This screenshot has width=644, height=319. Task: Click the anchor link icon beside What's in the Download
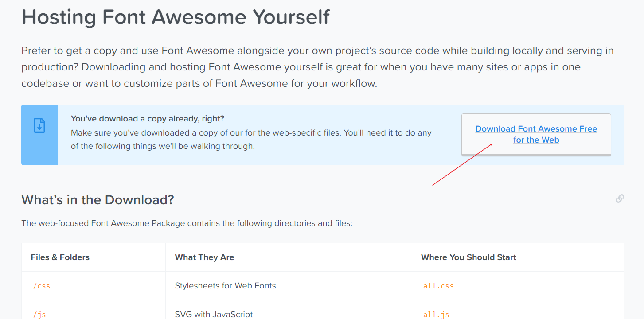coord(620,198)
